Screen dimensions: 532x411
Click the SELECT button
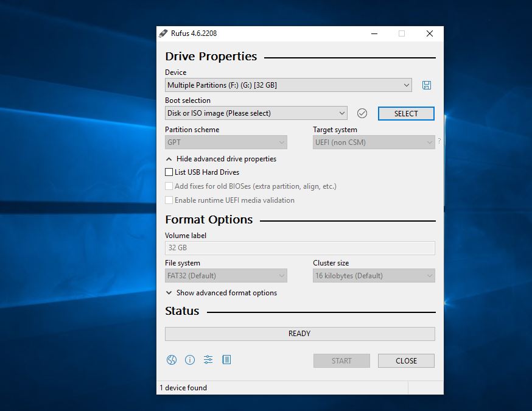click(x=406, y=114)
